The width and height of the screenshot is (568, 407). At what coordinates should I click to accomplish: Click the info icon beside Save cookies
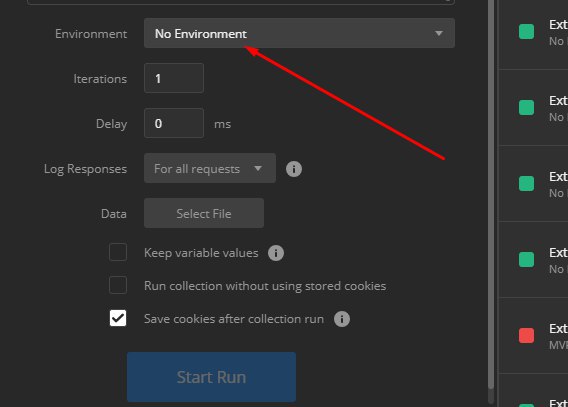pyautogui.click(x=342, y=319)
